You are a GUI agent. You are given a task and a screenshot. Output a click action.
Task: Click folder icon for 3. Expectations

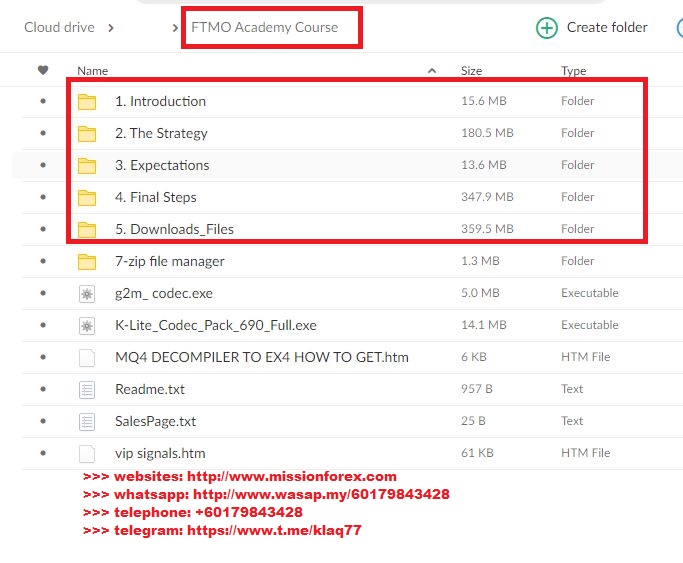[87, 166]
